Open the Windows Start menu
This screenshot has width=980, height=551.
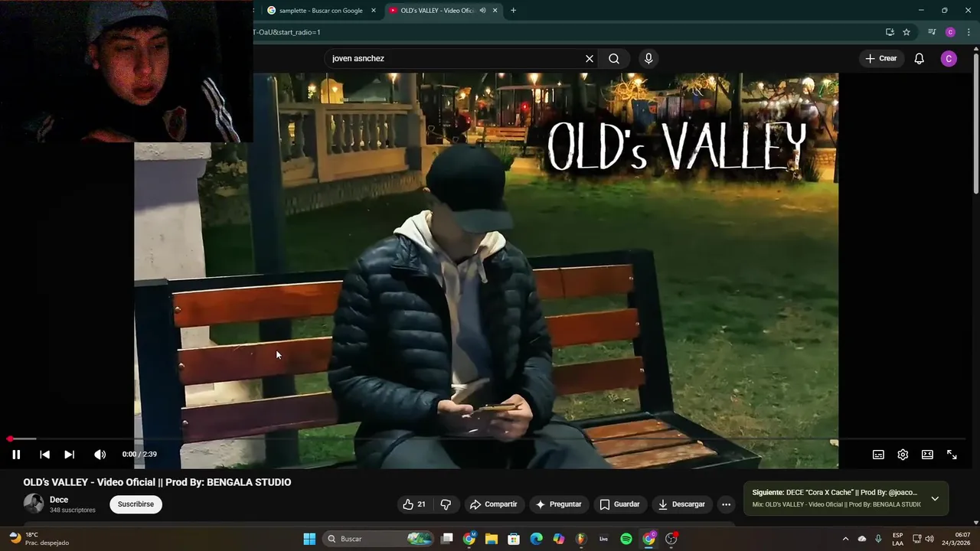309,539
